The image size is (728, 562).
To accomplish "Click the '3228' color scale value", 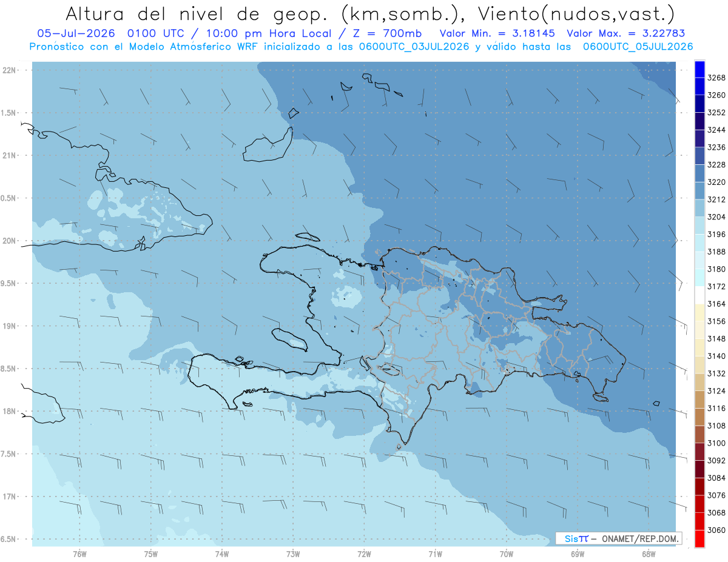I will coord(716,164).
